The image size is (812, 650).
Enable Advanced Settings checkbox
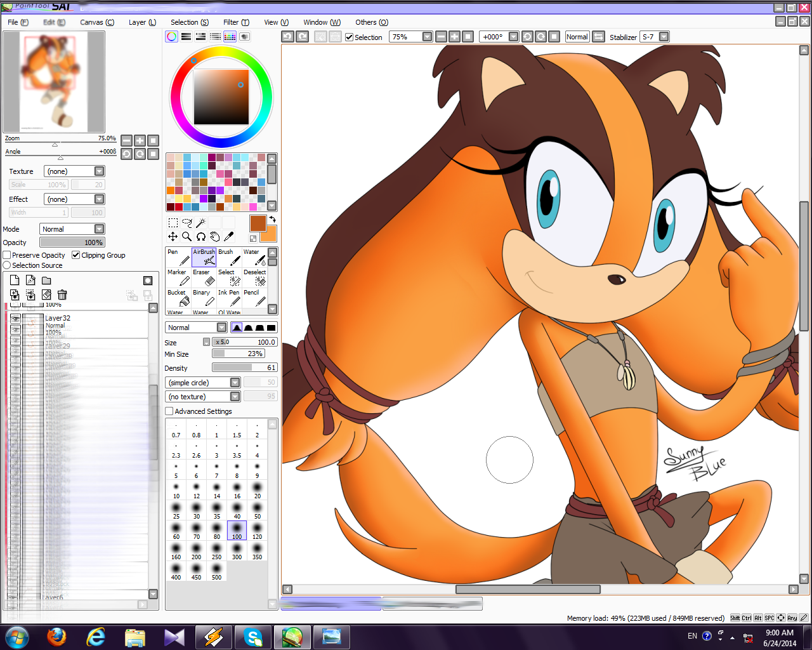(x=169, y=411)
